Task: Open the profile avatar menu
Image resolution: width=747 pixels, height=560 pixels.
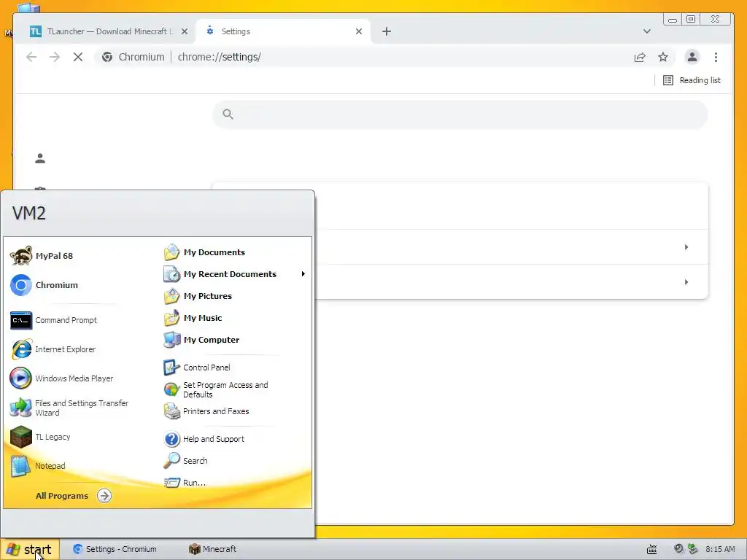Action: click(x=692, y=57)
